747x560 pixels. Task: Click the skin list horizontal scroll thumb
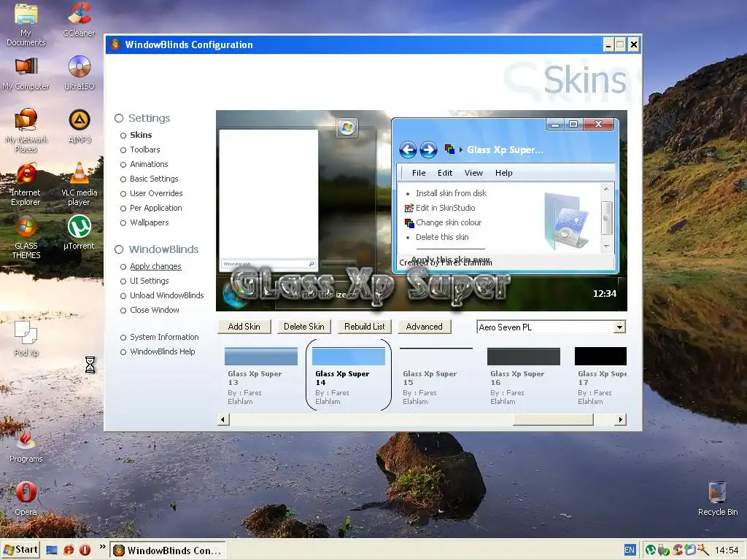553,419
